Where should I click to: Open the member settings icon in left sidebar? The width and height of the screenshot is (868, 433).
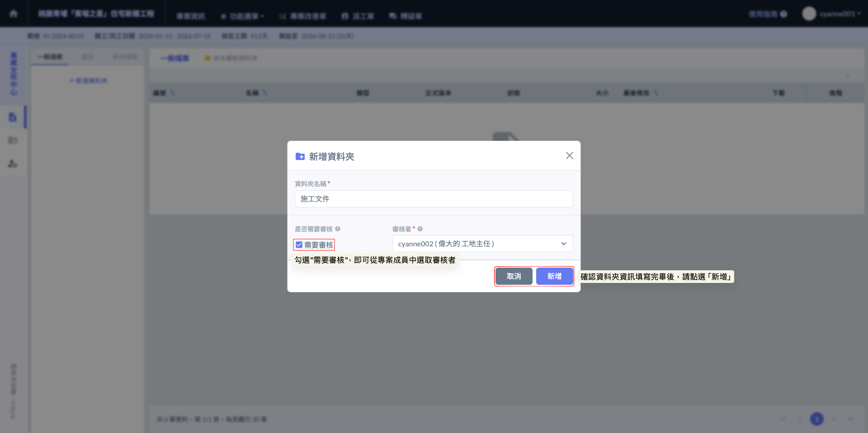pyautogui.click(x=13, y=164)
